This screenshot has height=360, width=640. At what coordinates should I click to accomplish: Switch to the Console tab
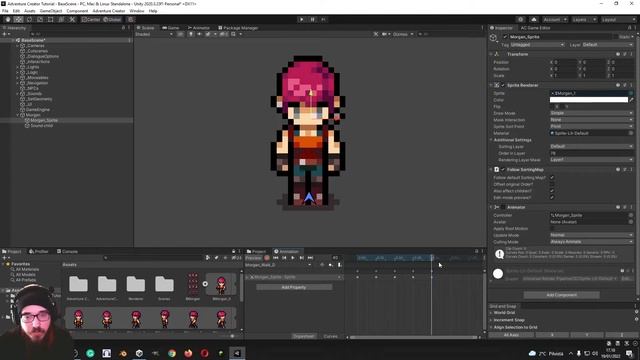point(67,251)
